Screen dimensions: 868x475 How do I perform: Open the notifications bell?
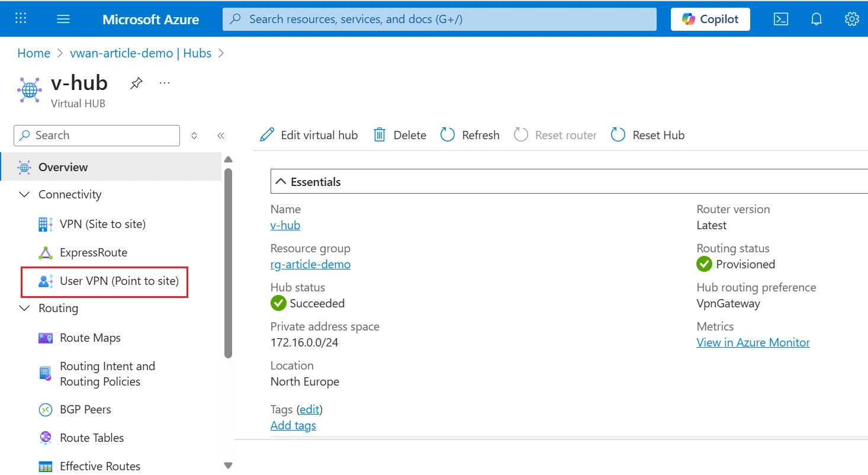point(816,19)
